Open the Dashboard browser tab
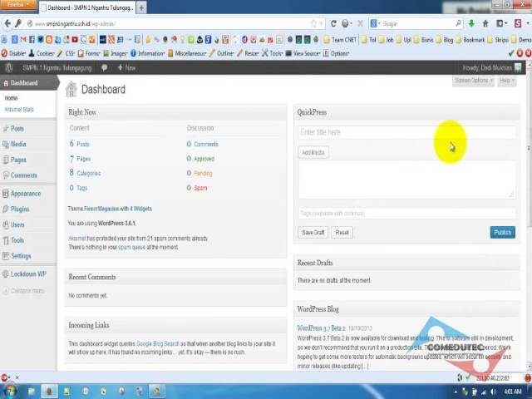 tap(86, 7)
